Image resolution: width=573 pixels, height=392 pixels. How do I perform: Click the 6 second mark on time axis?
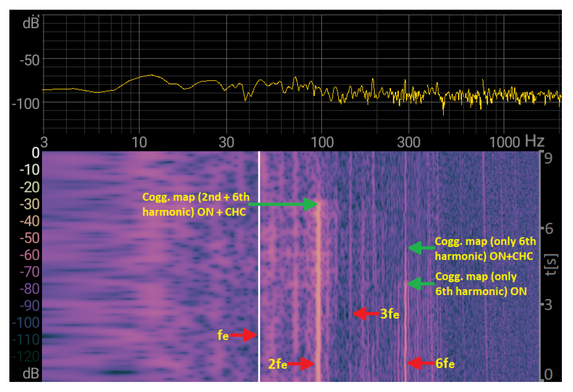(x=549, y=229)
